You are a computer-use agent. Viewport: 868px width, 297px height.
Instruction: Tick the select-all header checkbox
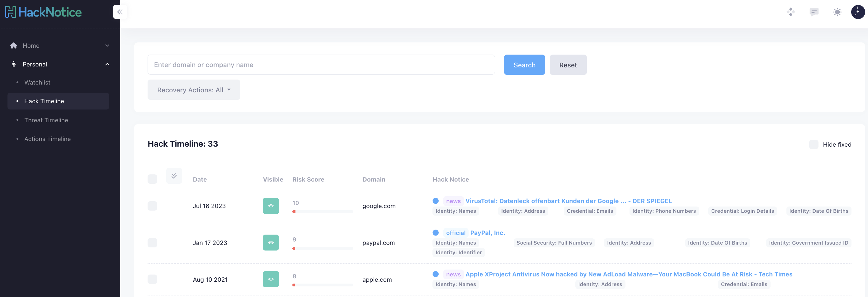point(152,179)
